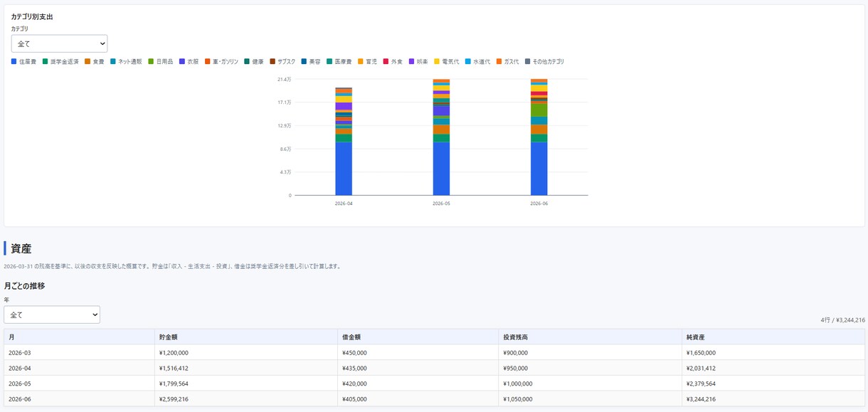
Task: Select the 水道代 legend item
Action: [477, 62]
